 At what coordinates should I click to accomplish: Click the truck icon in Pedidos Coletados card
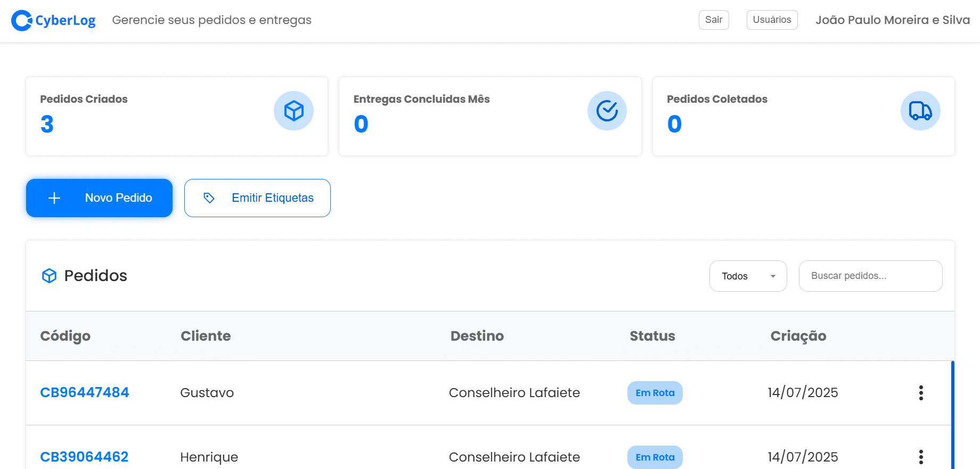point(920,111)
